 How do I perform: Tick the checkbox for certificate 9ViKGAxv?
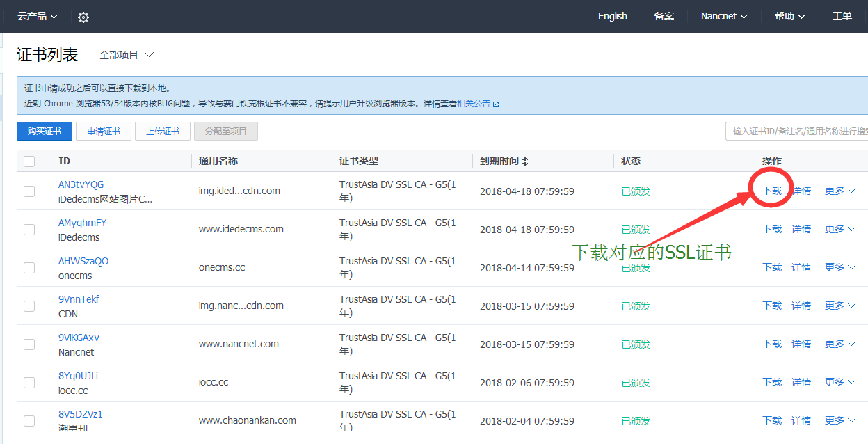coord(29,344)
